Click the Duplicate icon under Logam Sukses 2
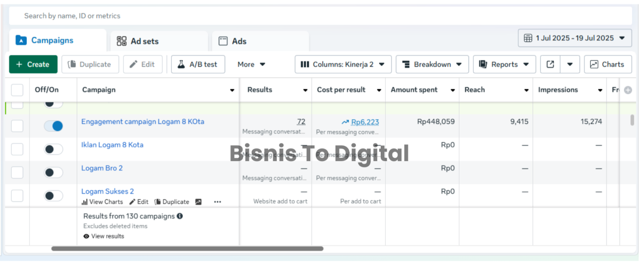This screenshot has height=267, width=644. [171, 202]
